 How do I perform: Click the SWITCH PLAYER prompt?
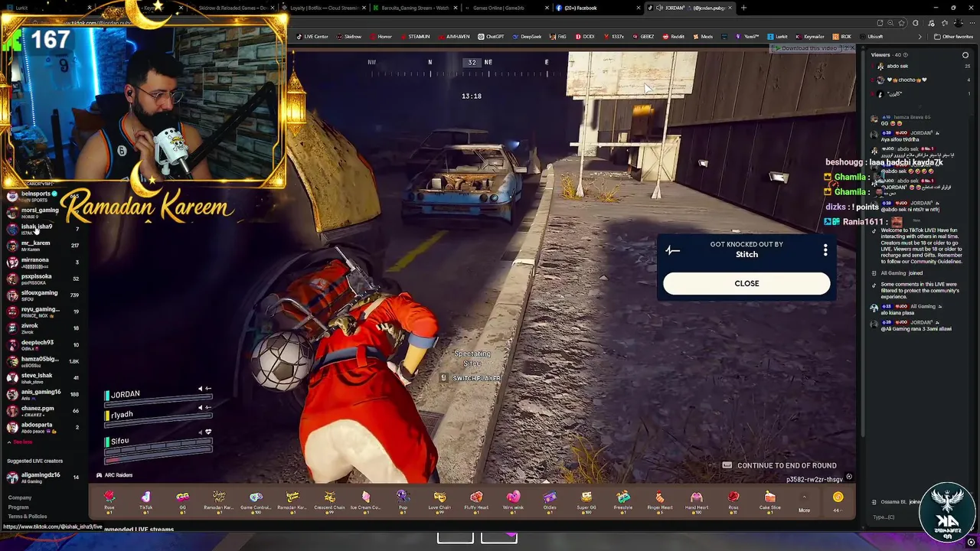point(471,378)
